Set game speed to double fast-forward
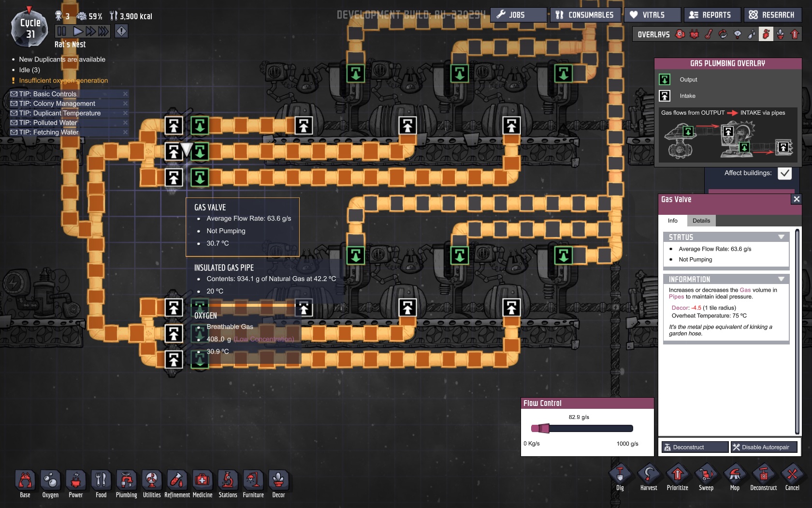Image resolution: width=812 pixels, height=508 pixels. point(90,31)
